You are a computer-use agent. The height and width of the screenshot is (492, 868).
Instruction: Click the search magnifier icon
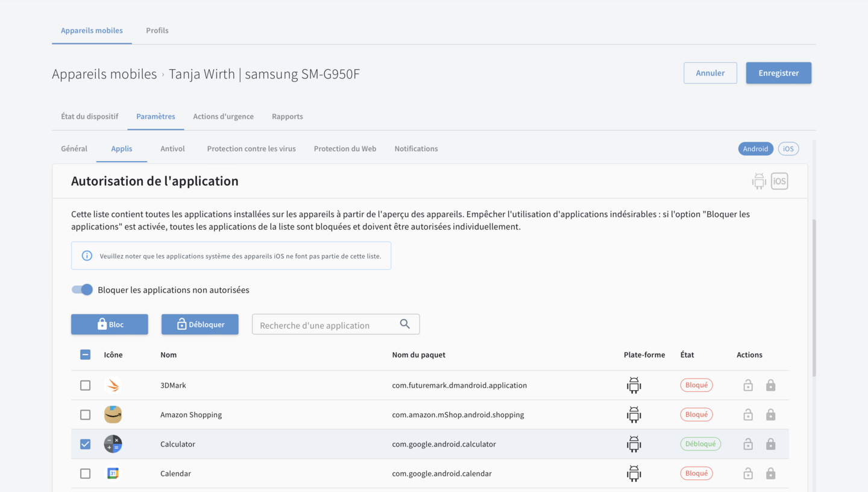[405, 324]
